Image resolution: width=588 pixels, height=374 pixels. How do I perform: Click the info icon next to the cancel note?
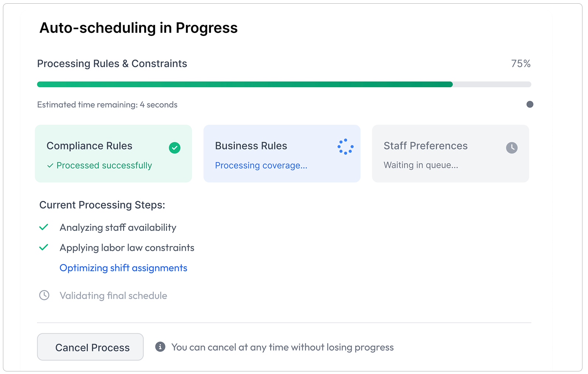click(x=160, y=347)
